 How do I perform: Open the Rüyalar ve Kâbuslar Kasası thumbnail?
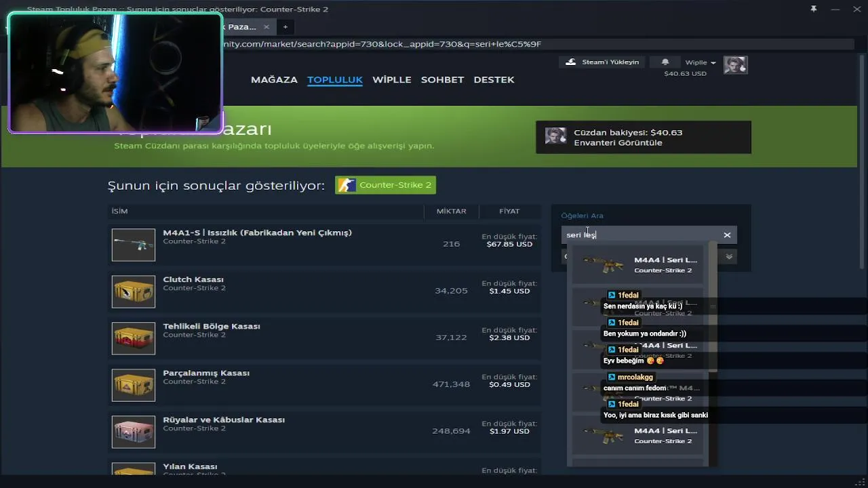134,432
